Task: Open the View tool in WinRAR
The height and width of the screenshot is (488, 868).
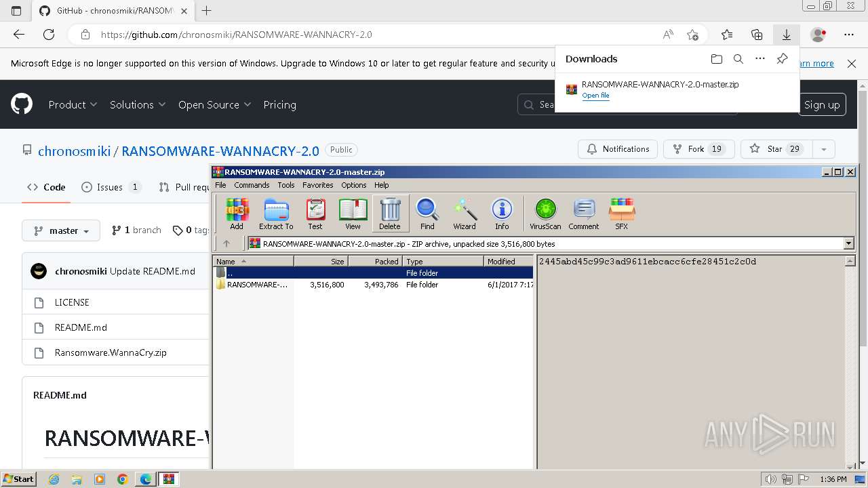Action: pyautogui.click(x=353, y=213)
